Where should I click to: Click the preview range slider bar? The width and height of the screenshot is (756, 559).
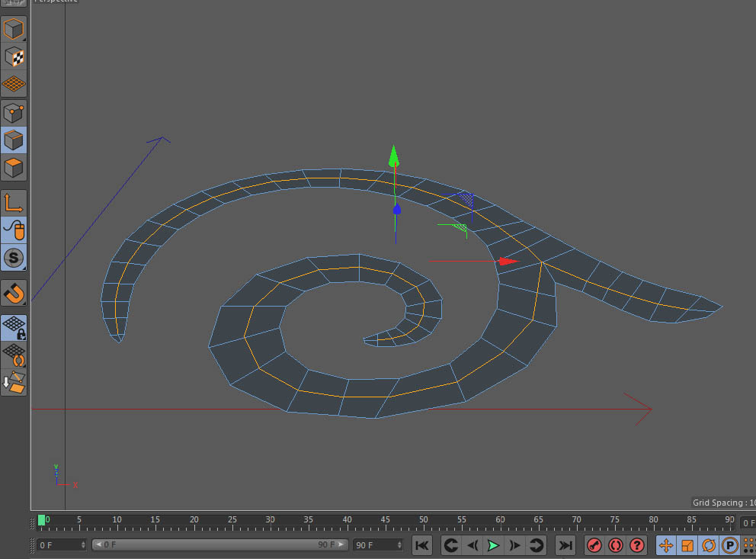(x=219, y=545)
